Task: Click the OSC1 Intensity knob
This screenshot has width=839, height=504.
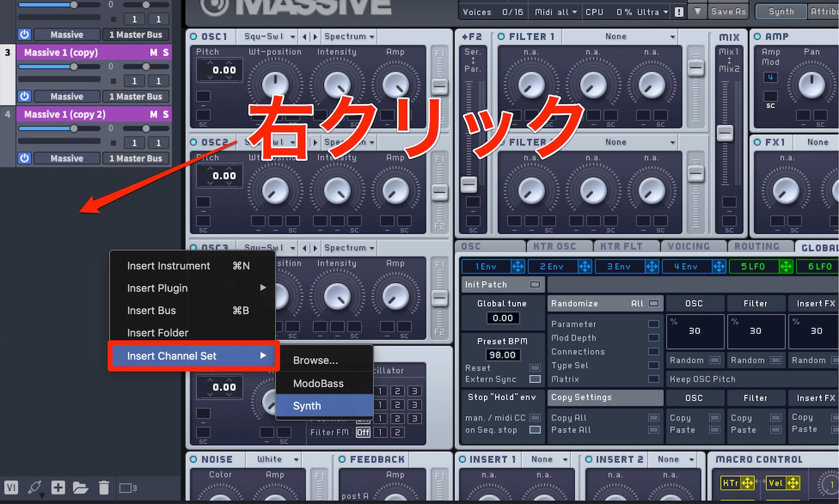Action: click(337, 85)
